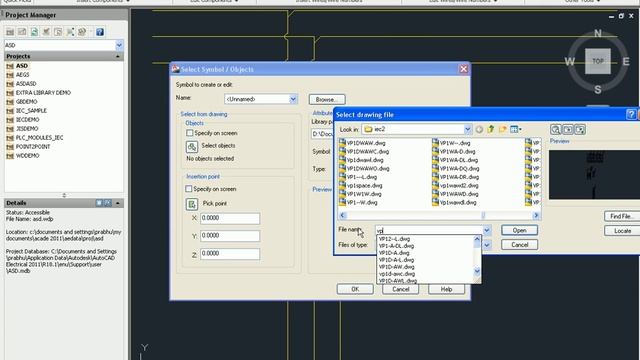Screen dimensions: 640x360
Task: Click the X coordinate input field
Action: (x=230, y=218)
